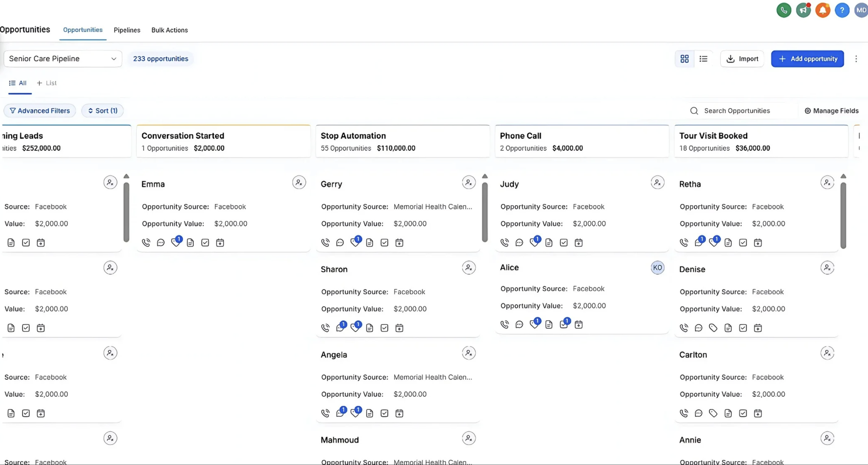
Task: Open the tags icon on Denise's card
Action: [x=713, y=328]
